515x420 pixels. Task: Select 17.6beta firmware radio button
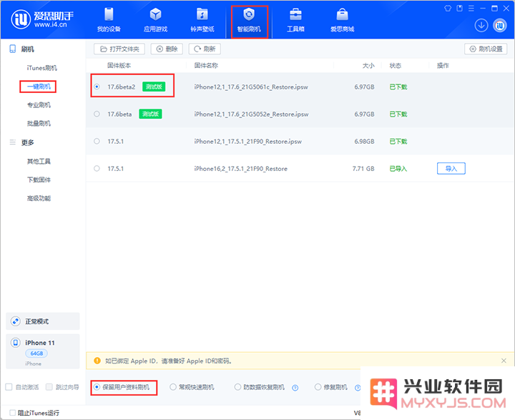pos(97,114)
